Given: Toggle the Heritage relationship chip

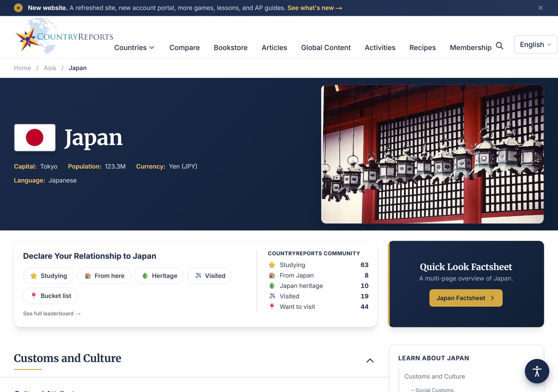Looking at the screenshot, I should pyautogui.click(x=159, y=276).
